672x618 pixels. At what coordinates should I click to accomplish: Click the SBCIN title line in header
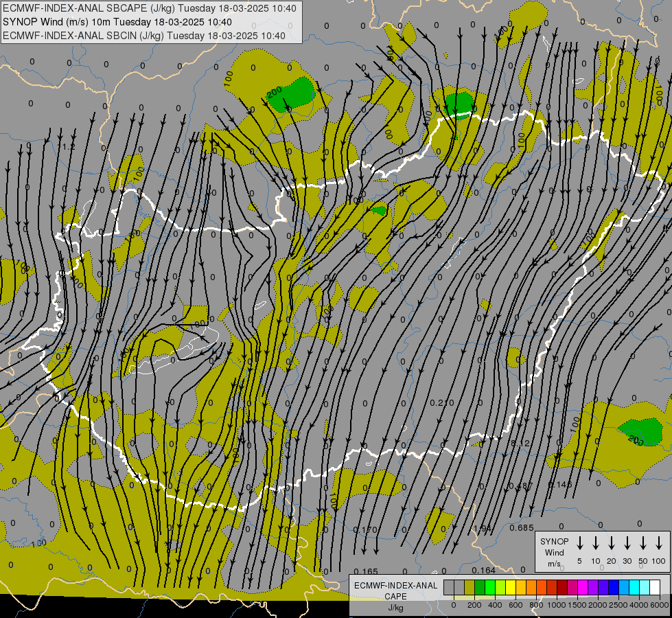point(144,36)
